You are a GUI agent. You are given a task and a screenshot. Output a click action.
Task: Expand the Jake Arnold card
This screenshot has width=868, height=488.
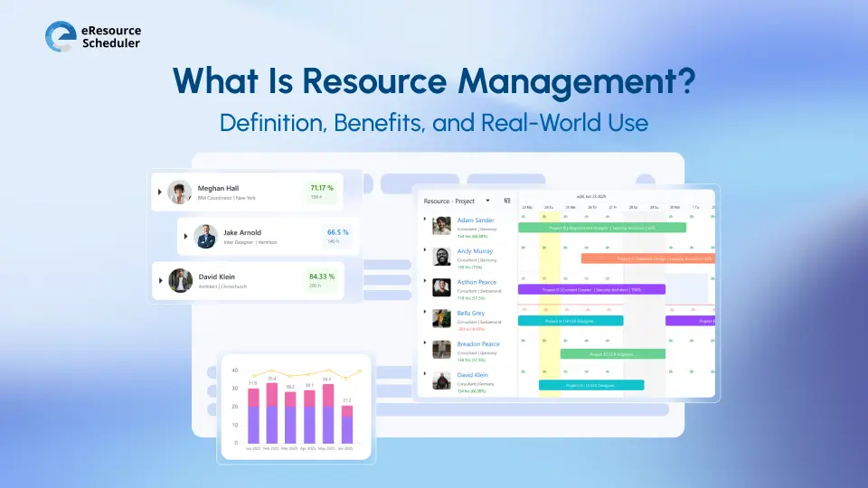185,236
